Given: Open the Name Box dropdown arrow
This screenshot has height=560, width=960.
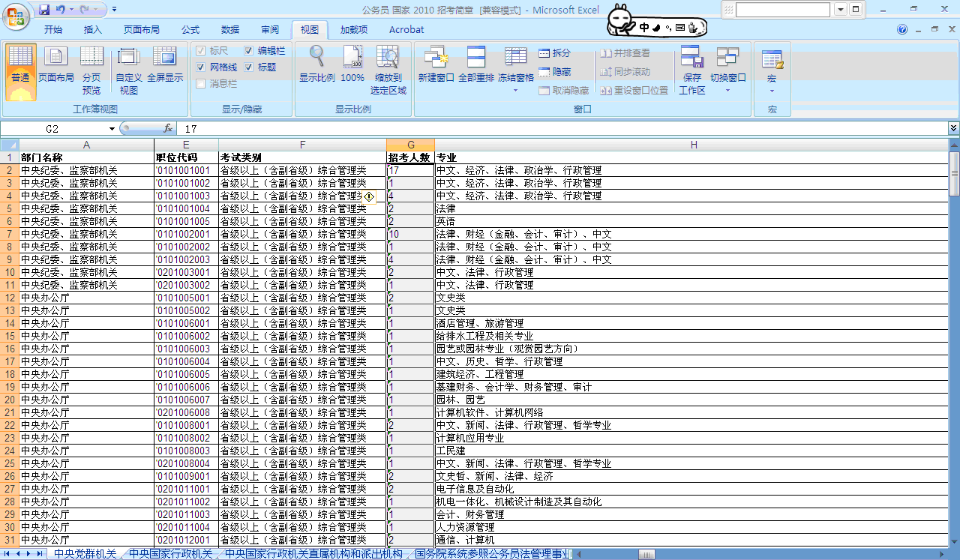Looking at the screenshot, I should click(112, 129).
